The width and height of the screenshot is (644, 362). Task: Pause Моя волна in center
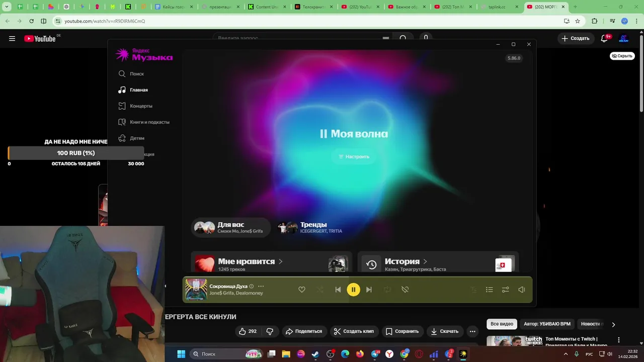click(324, 134)
